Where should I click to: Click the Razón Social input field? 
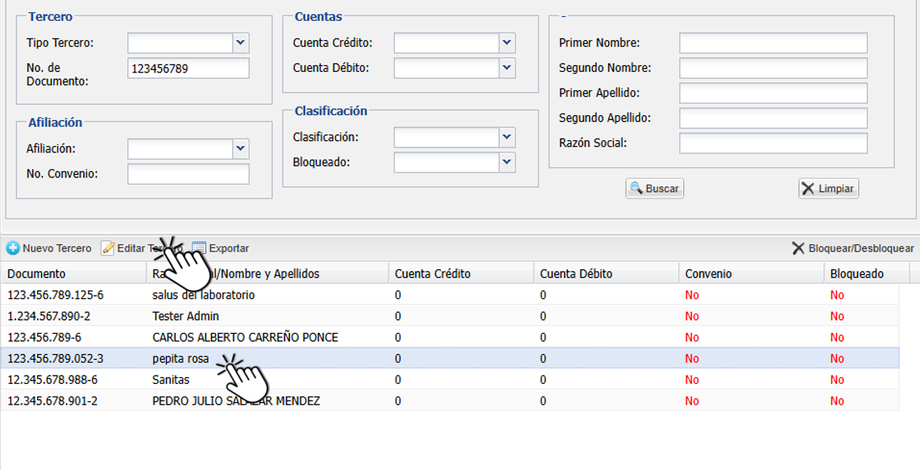[x=773, y=143]
